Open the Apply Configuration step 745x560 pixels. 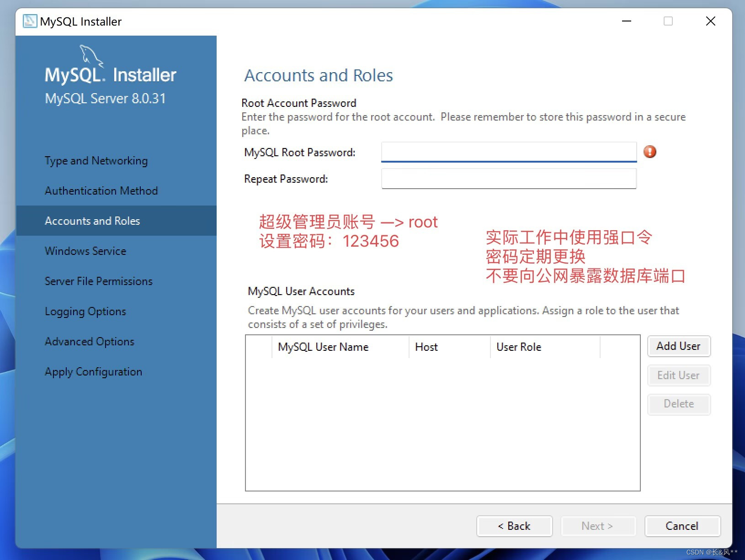pos(94,372)
